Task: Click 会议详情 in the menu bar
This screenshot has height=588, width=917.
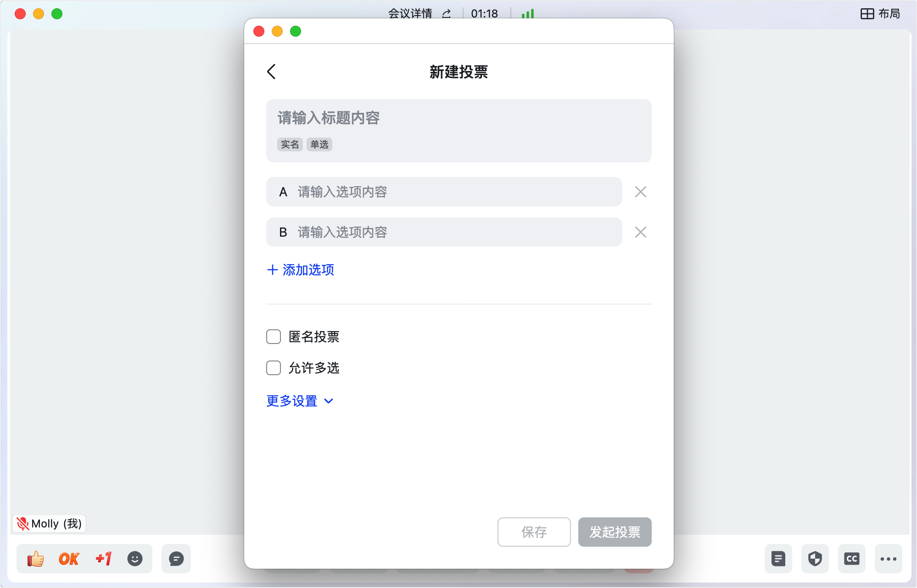Action: tap(410, 13)
